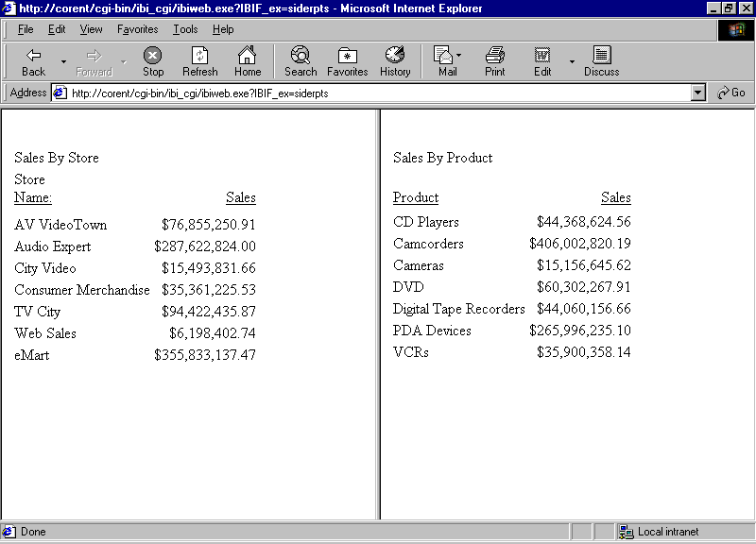Open Search using the toolbar icon
The height and width of the screenshot is (544, 756).
coord(300,60)
